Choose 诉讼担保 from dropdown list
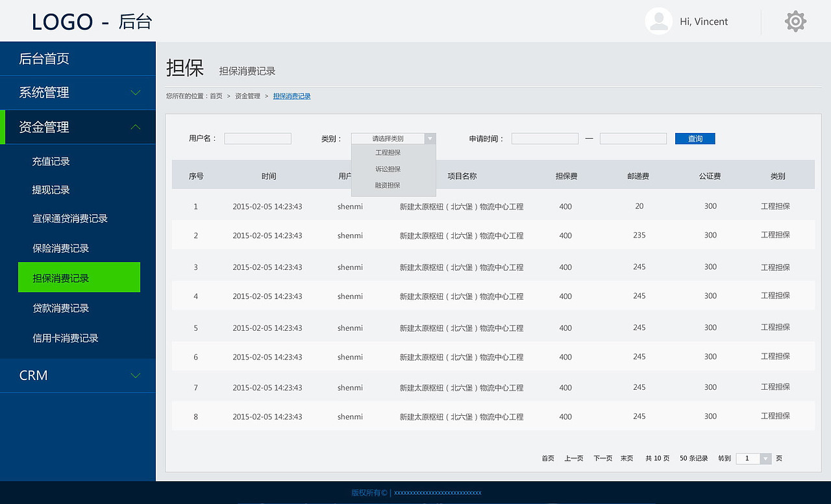The width and height of the screenshot is (831, 504). (x=388, y=169)
